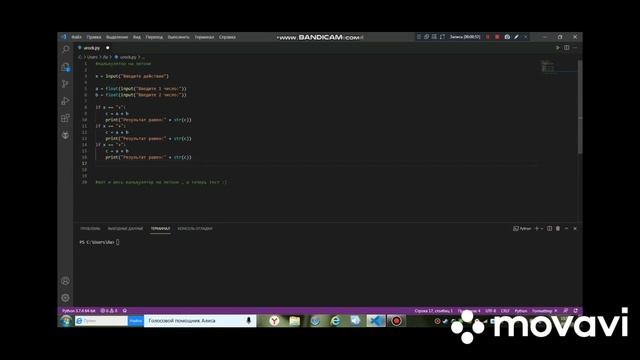Open the Выполнить menu
The width and height of the screenshot is (640, 360).
(x=178, y=37)
